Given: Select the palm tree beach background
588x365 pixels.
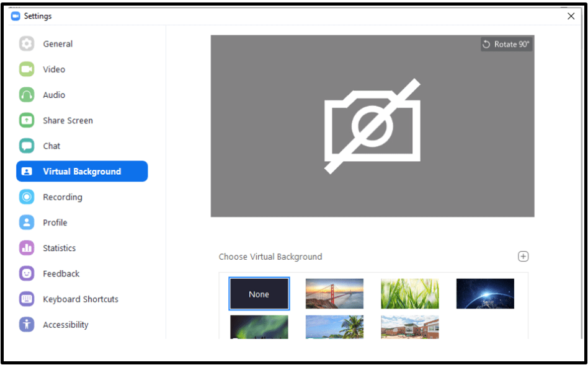Looking at the screenshot, I should [x=334, y=327].
